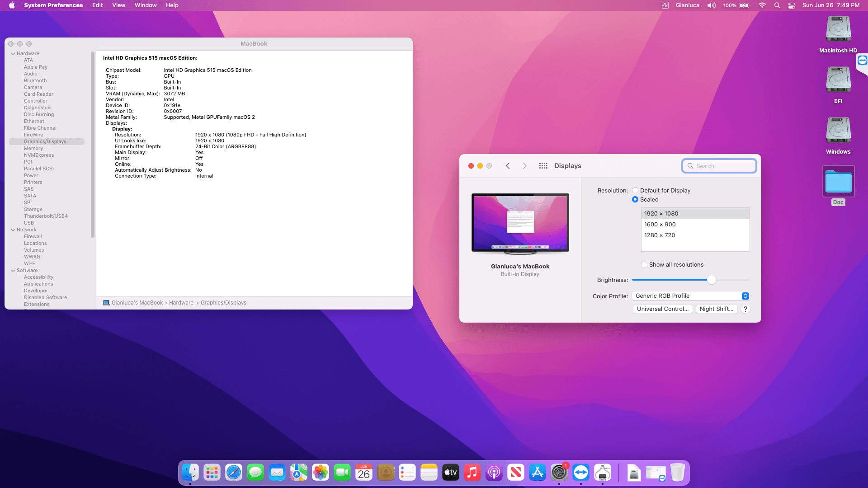868x488 pixels.
Task: Open Maps from the Dock
Action: 299,473
